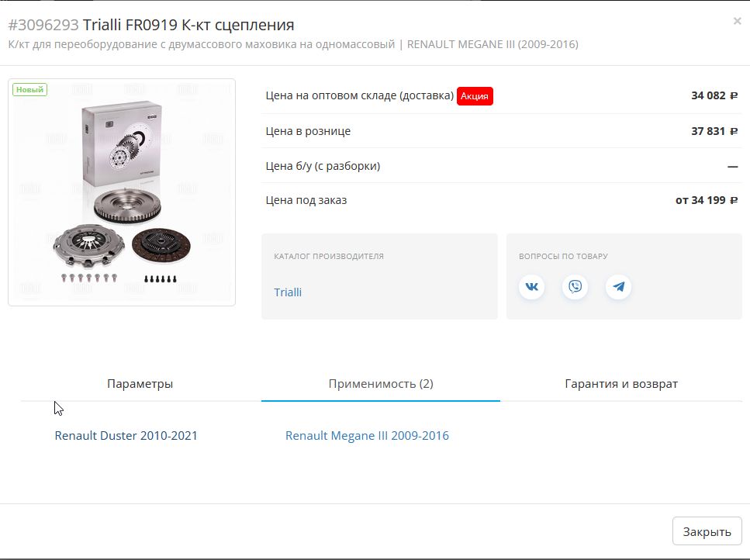Contact seller through Telegram icon
The width and height of the screenshot is (750, 560).
pos(618,287)
